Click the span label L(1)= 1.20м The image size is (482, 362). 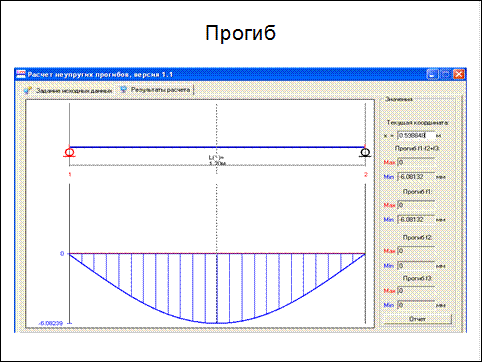[217, 160]
